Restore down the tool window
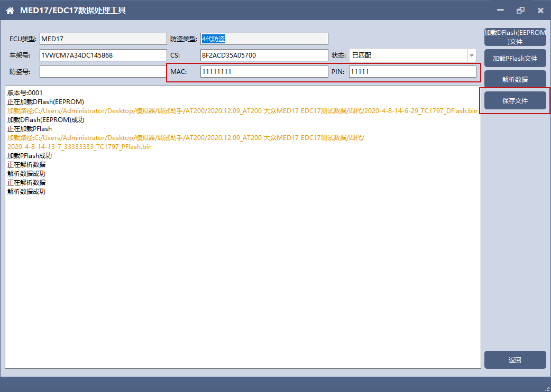The width and height of the screenshot is (551, 392). tap(520, 10)
